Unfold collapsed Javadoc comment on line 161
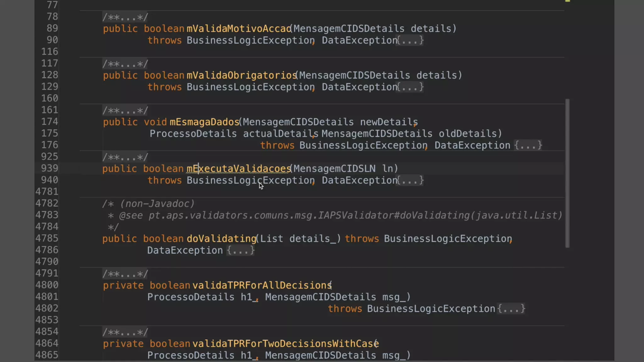The image size is (644, 362). [125, 110]
